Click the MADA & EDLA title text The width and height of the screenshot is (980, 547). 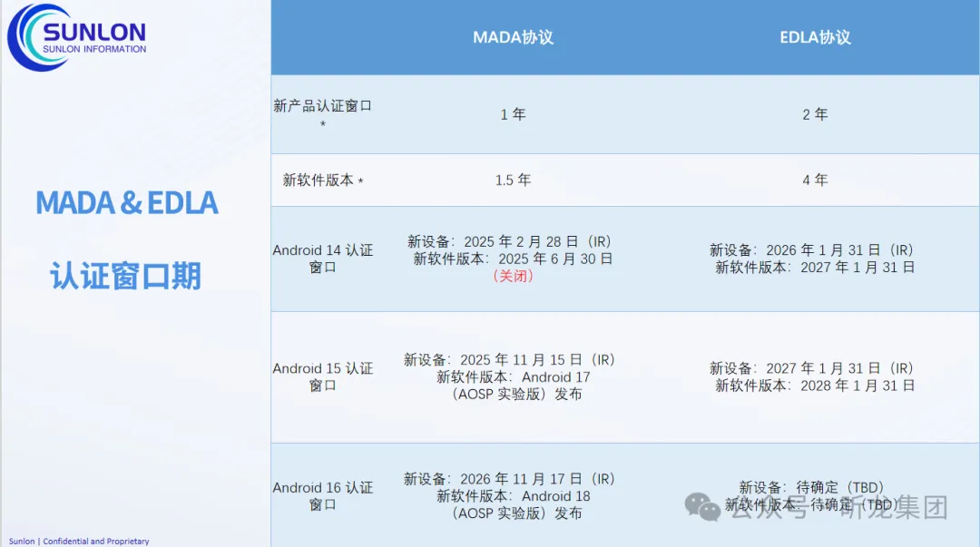tap(125, 202)
